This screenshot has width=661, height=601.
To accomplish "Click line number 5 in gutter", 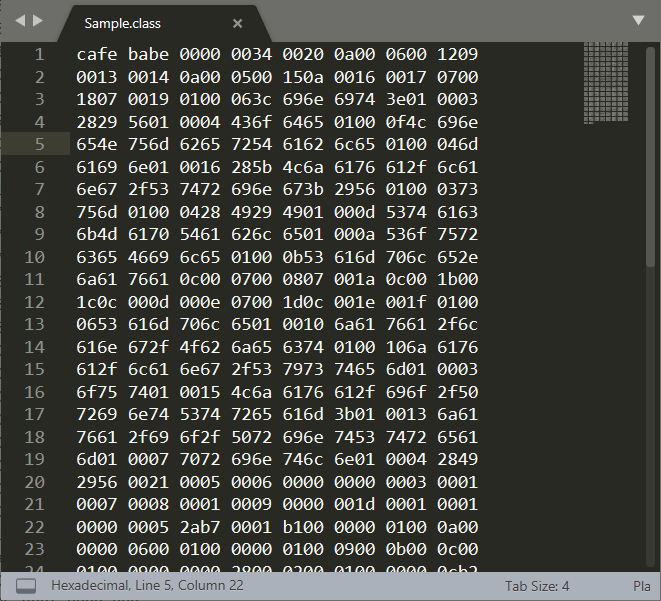I will 39,144.
